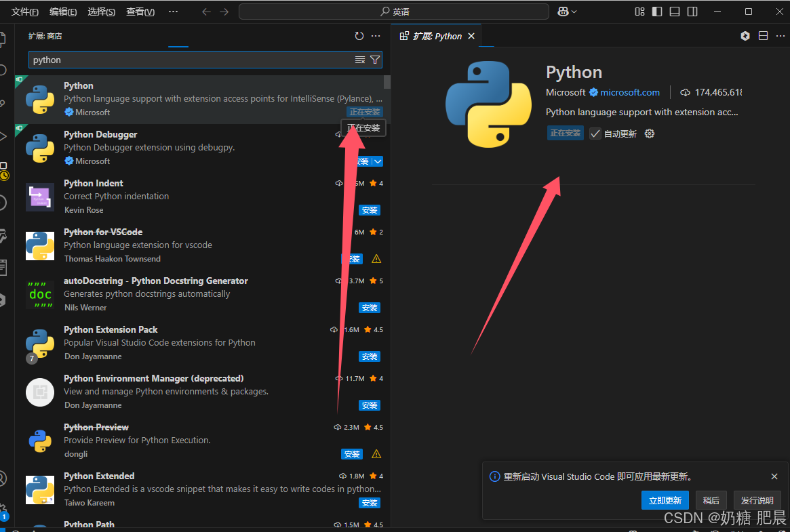Image resolution: width=790 pixels, height=532 pixels.
Task: Toggle the primary sidebar visibility icon
Action: [x=656, y=12]
